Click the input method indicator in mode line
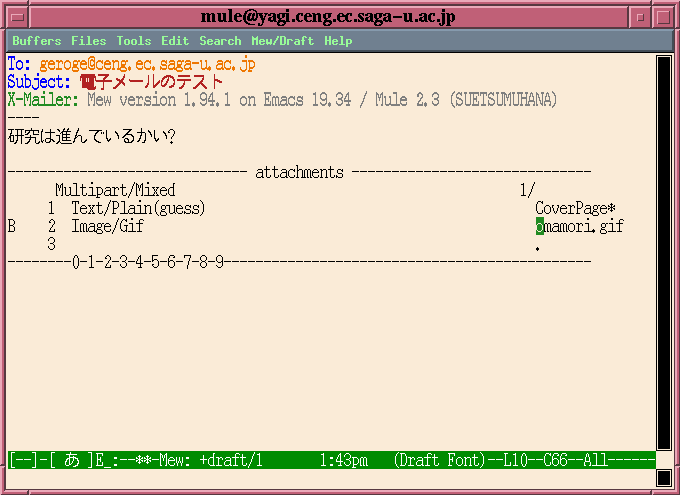The width and height of the screenshot is (680, 495). (x=72, y=460)
